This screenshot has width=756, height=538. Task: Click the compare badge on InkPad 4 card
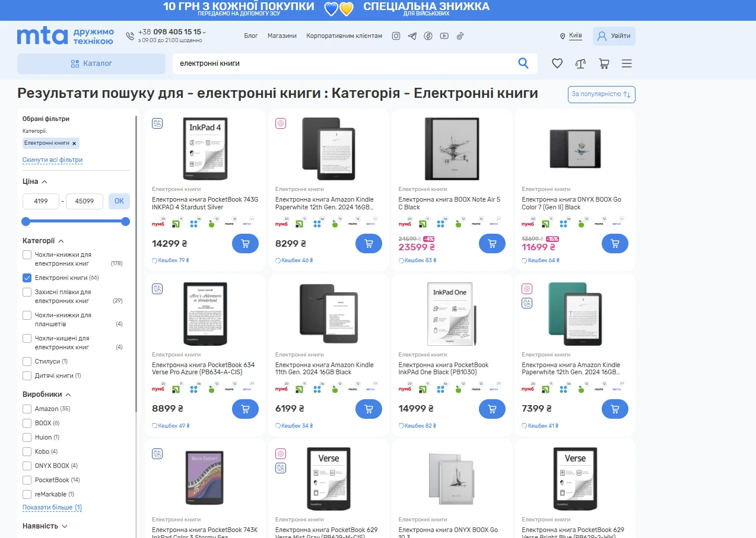tap(157, 123)
